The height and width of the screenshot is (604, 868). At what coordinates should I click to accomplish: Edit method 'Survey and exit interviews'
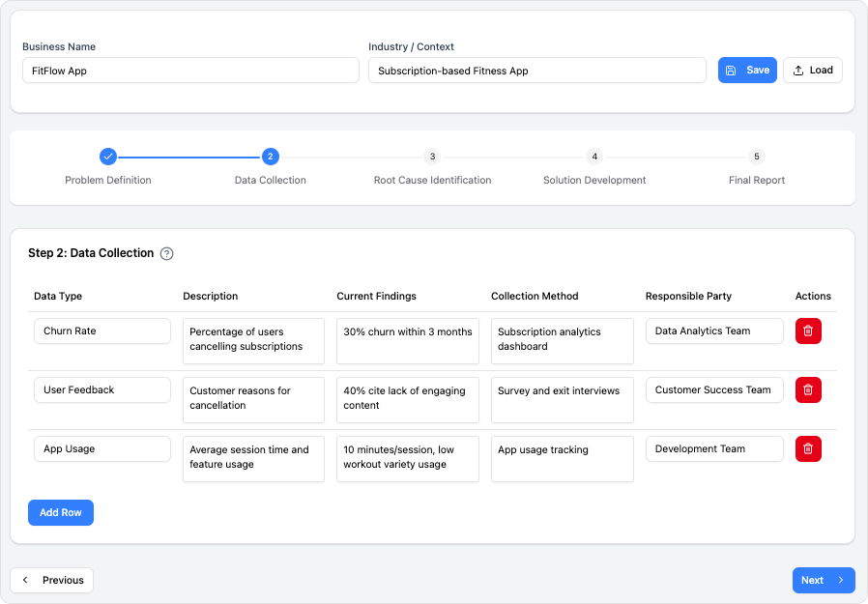562,400
